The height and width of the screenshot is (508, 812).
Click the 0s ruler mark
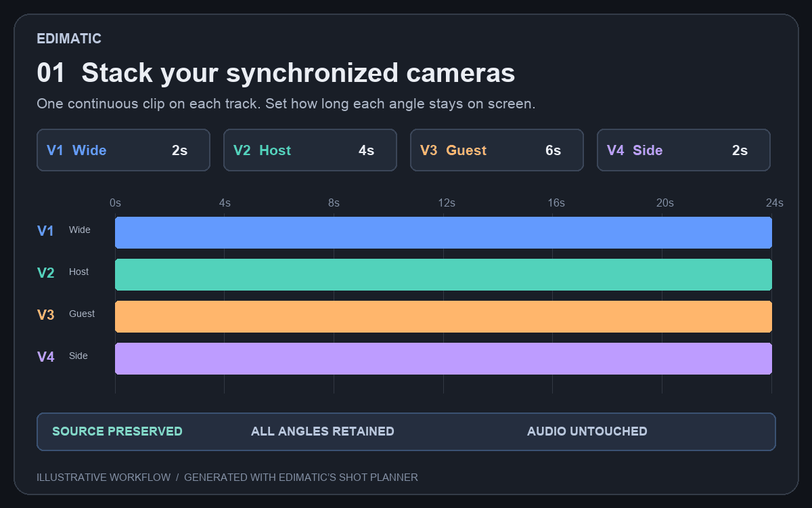click(x=116, y=203)
